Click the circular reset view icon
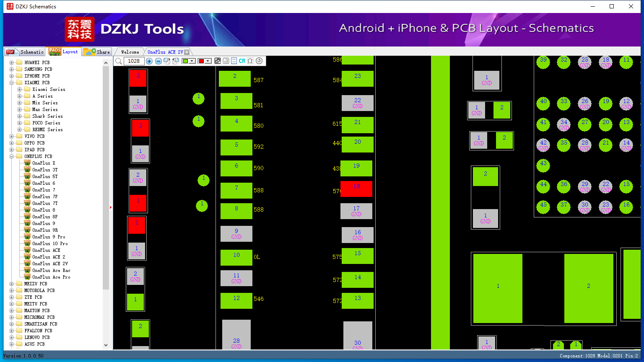This screenshot has width=644, height=362. 259,61
